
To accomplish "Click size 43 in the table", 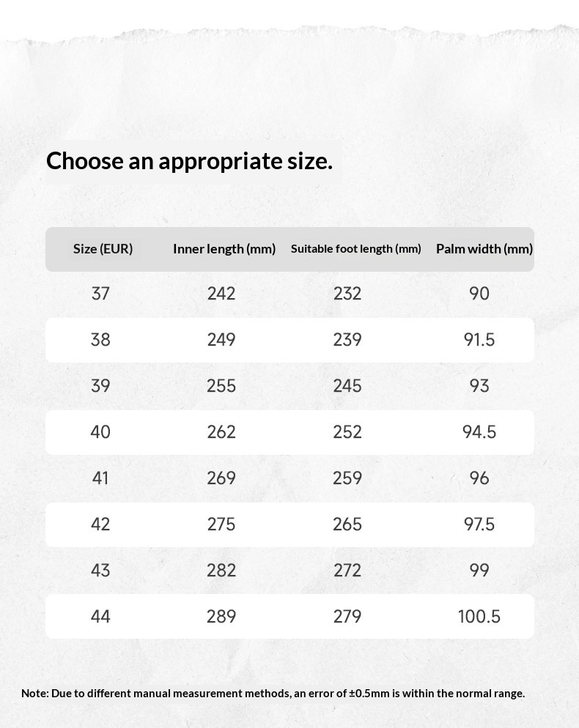I will tap(100, 570).
